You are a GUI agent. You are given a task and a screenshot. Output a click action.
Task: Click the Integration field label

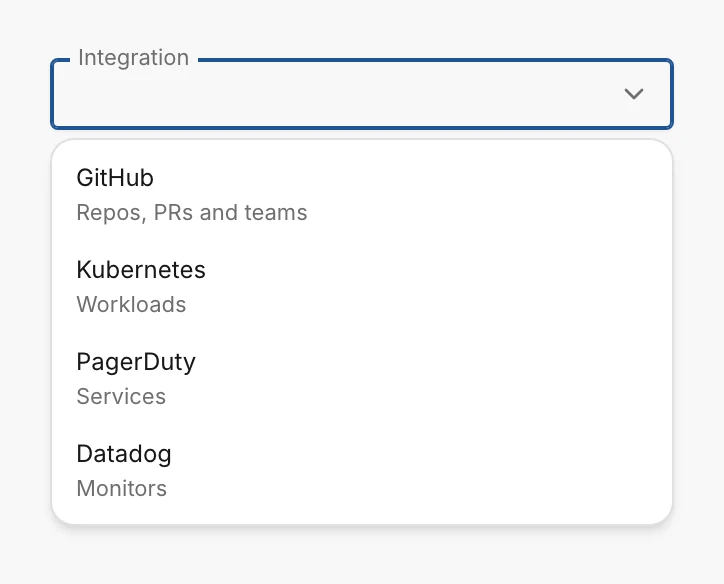pyautogui.click(x=133, y=58)
